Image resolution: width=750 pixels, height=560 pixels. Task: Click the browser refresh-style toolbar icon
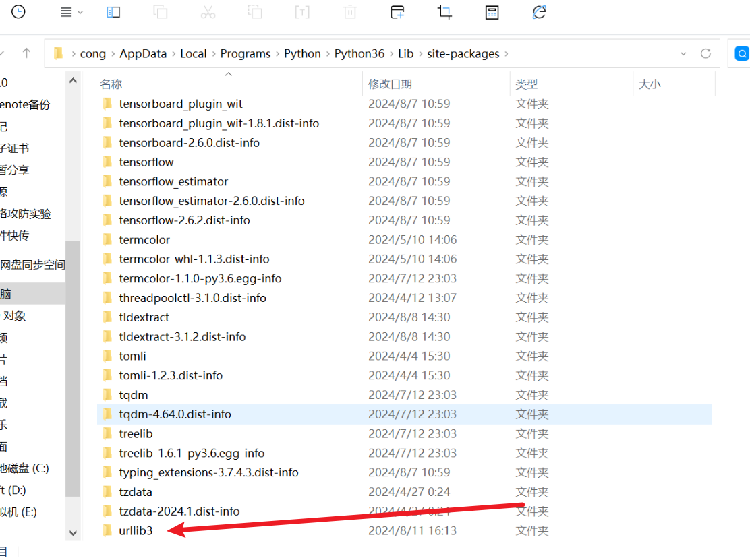click(539, 12)
